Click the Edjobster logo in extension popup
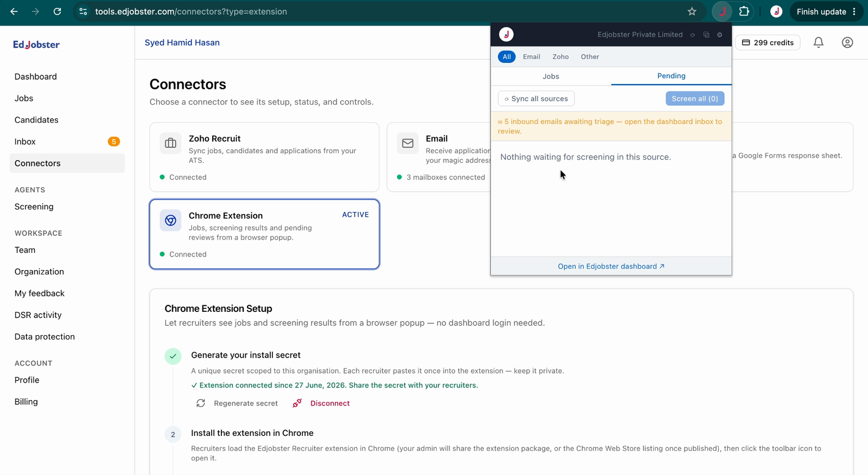This screenshot has height=475, width=868. click(506, 34)
